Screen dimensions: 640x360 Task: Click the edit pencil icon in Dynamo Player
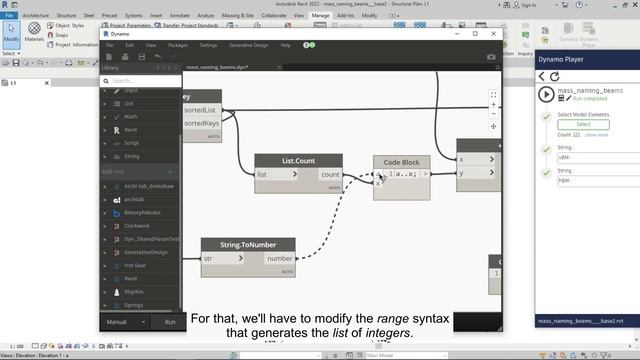tap(569, 98)
